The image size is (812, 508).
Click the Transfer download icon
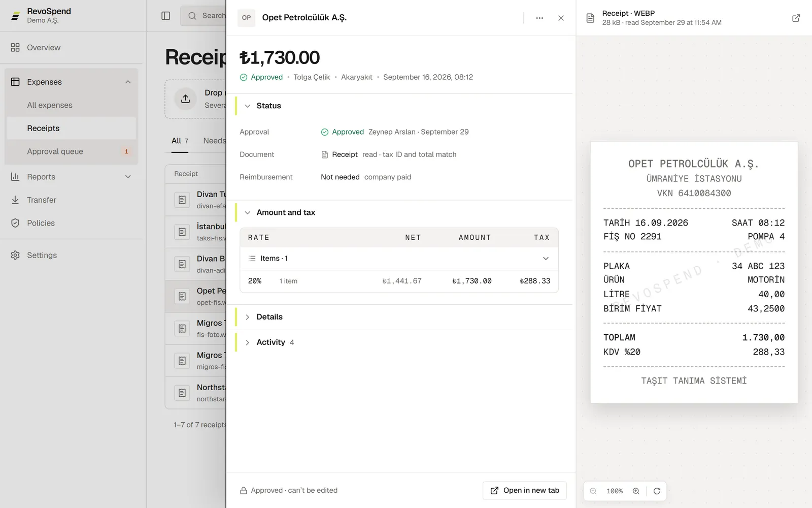point(15,200)
